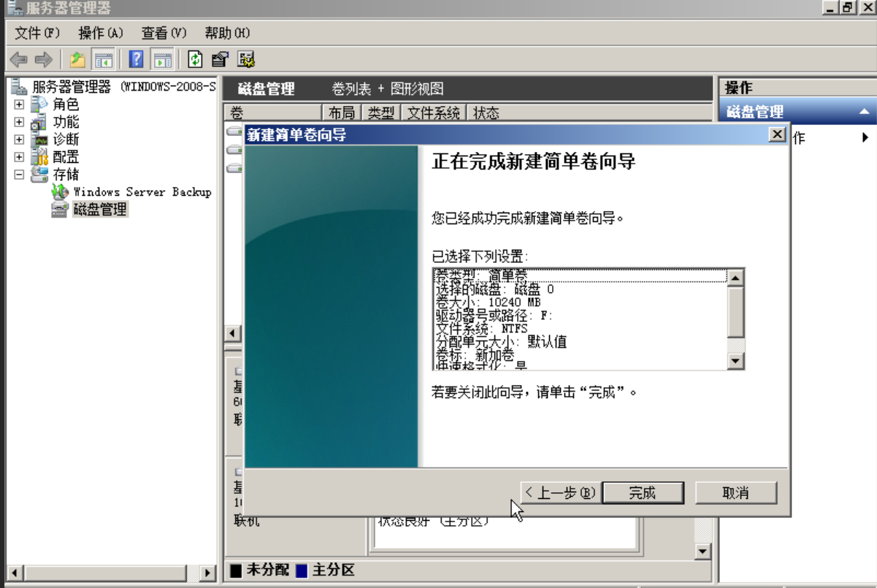Open the 操作(A) menu
The image size is (877, 588).
(x=101, y=33)
